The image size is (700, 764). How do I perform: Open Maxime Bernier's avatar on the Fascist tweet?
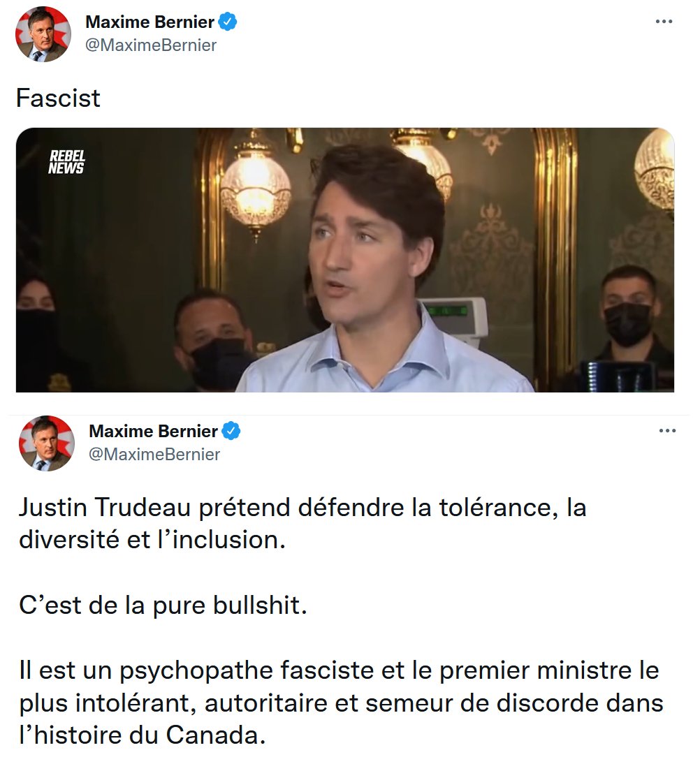coord(43,34)
